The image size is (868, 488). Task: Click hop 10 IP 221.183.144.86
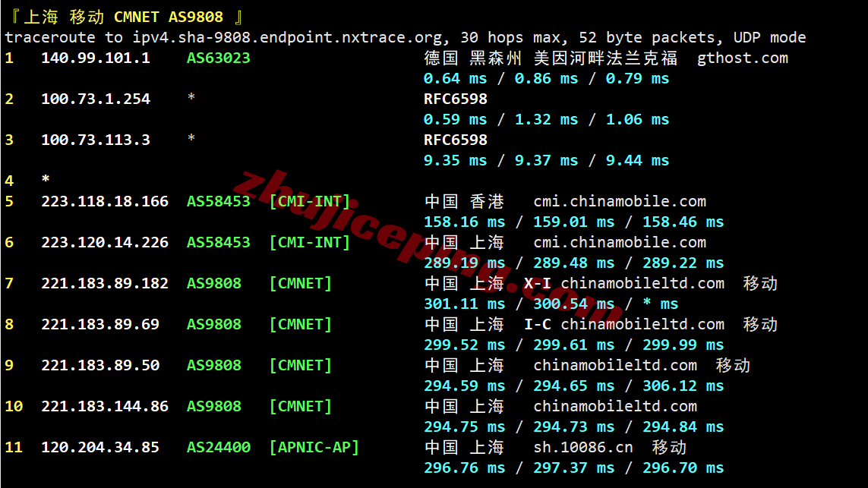point(106,406)
